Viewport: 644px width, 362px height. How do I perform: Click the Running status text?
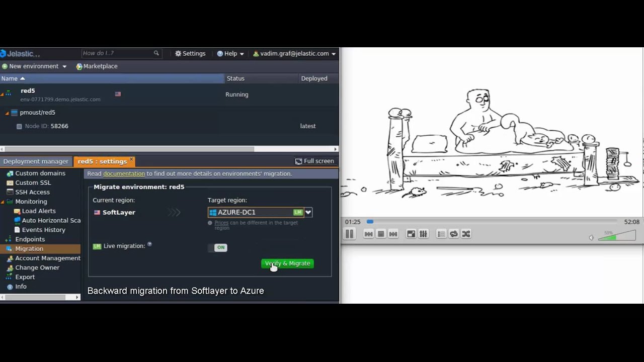(x=237, y=95)
